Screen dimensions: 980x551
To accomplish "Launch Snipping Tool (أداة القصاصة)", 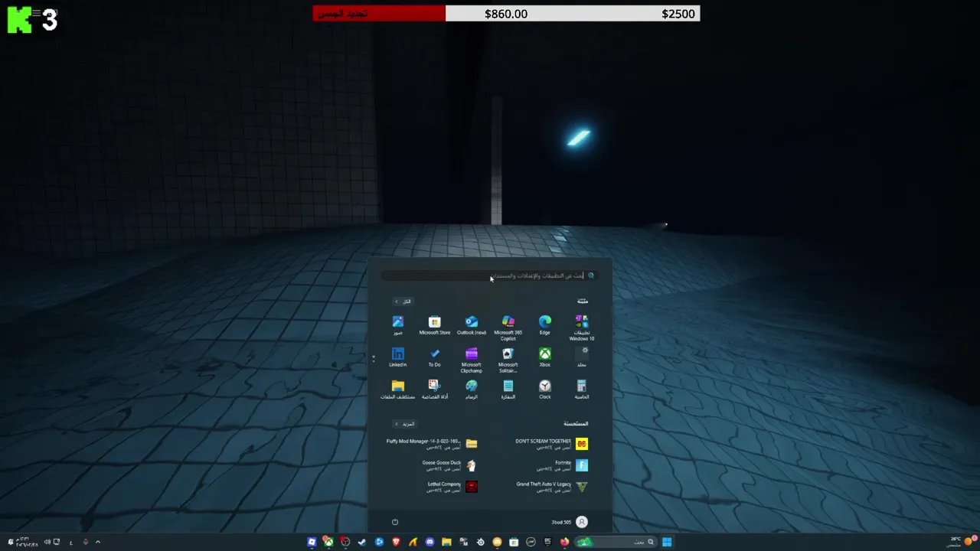I will [434, 390].
